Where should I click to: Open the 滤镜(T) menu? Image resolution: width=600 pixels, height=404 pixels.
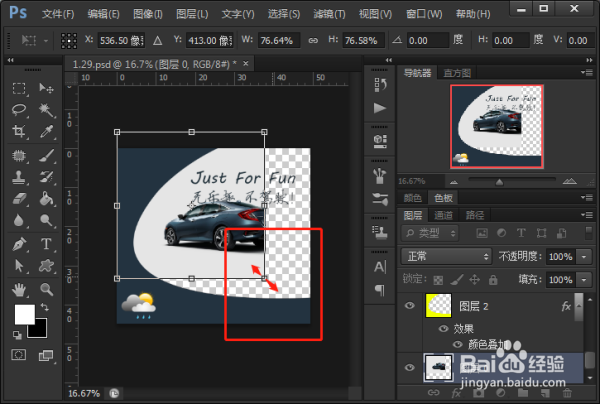(329, 14)
